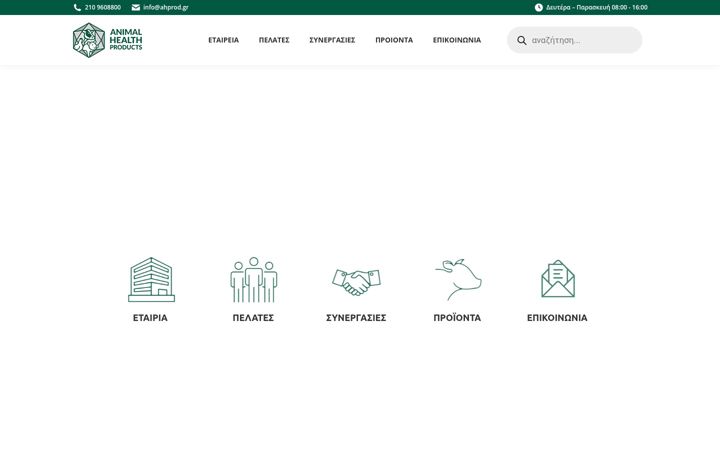Click the envelope icon beside the email address

136,7
